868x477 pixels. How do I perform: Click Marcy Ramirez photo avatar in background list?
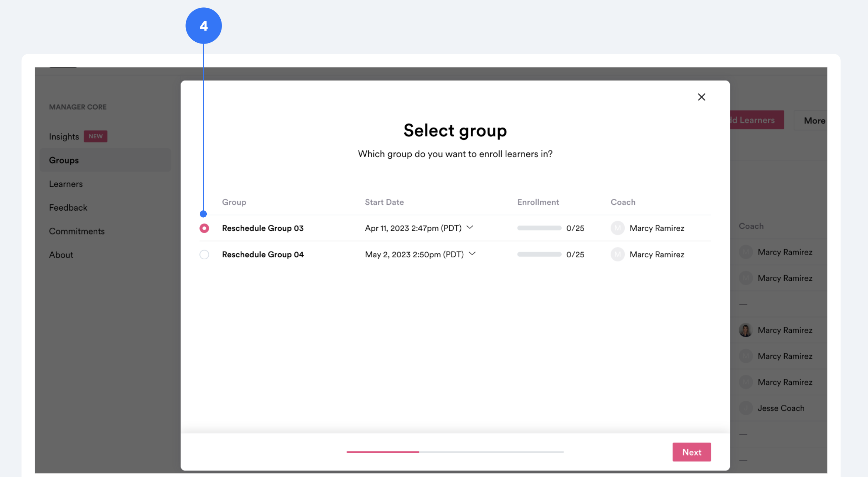point(745,330)
